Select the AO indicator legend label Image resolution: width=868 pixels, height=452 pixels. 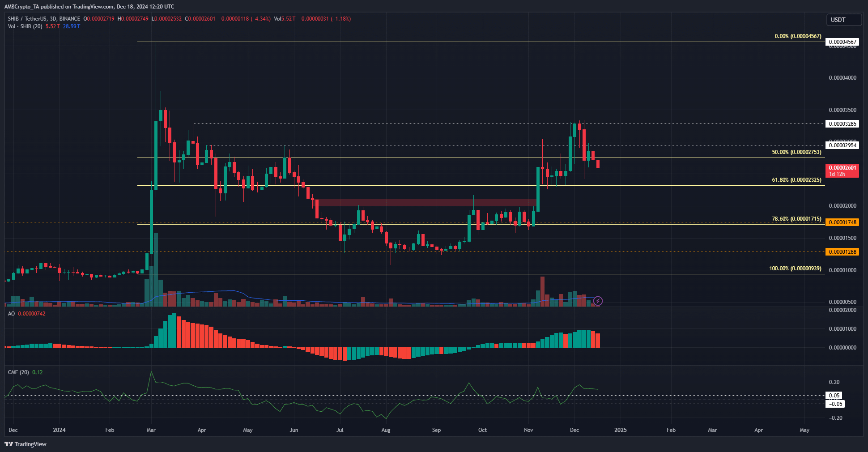[x=11, y=314]
